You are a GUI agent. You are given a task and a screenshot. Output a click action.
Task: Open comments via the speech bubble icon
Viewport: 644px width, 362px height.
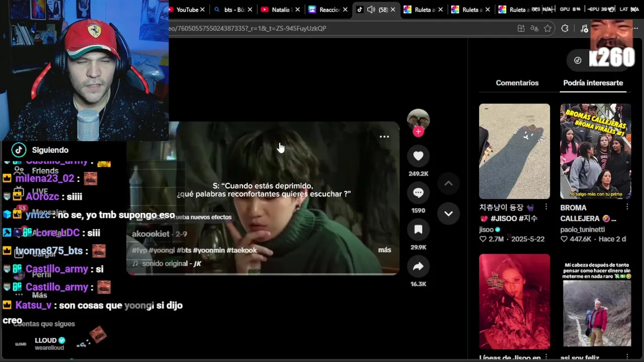(x=418, y=193)
